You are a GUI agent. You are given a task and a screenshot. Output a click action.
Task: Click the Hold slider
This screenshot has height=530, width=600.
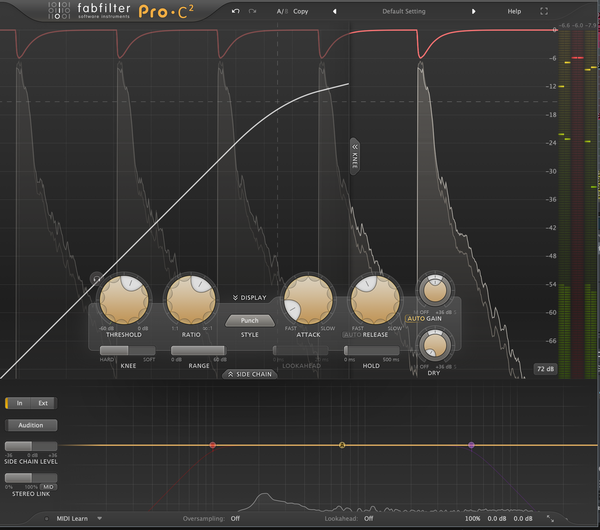pos(372,350)
